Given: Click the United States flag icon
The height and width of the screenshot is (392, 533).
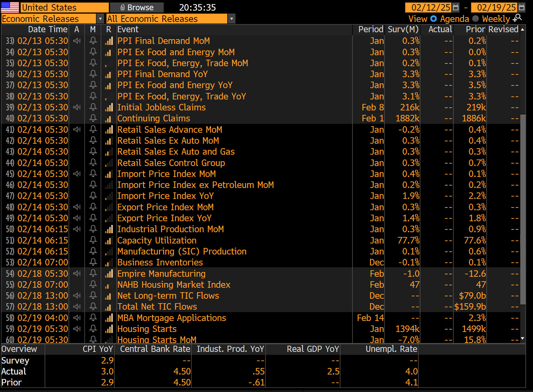Looking at the screenshot, I should click(x=10, y=7).
